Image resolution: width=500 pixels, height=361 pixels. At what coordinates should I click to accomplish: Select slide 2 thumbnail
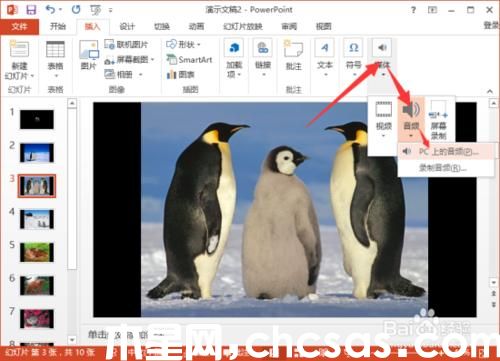pyautogui.click(x=37, y=153)
